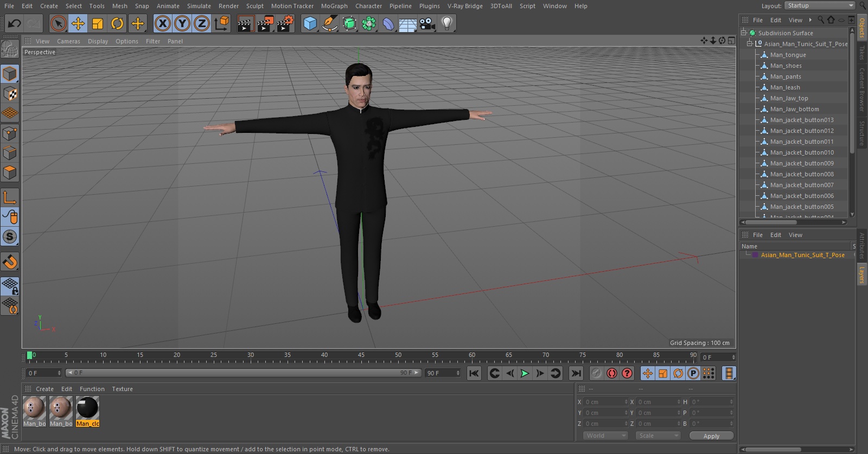Toggle Rotation keyframe recording
Screen dimensions: 868x454
(678, 373)
